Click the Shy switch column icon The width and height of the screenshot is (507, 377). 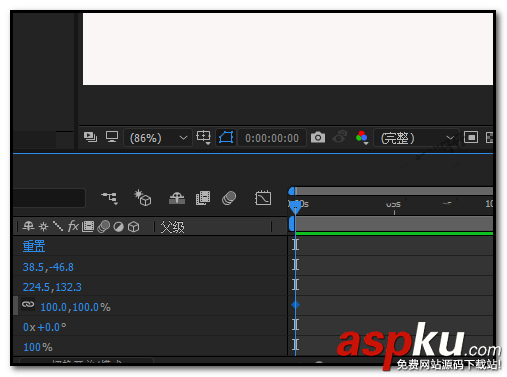(28, 227)
